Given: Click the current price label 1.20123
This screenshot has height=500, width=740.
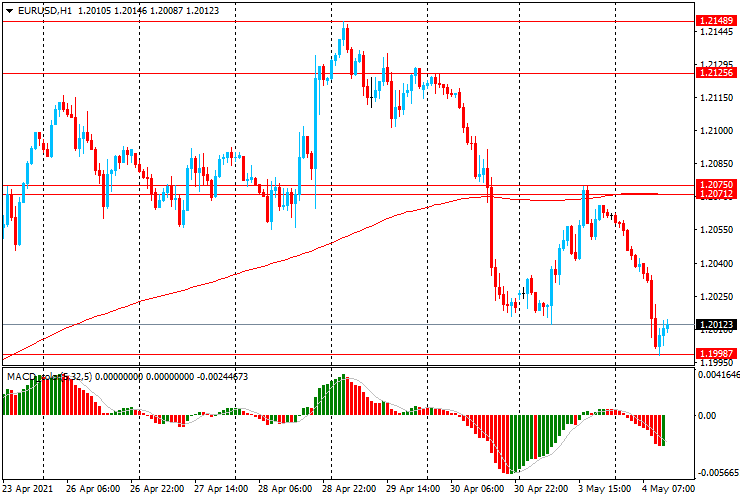Looking at the screenshot, I should pos(717,325).
